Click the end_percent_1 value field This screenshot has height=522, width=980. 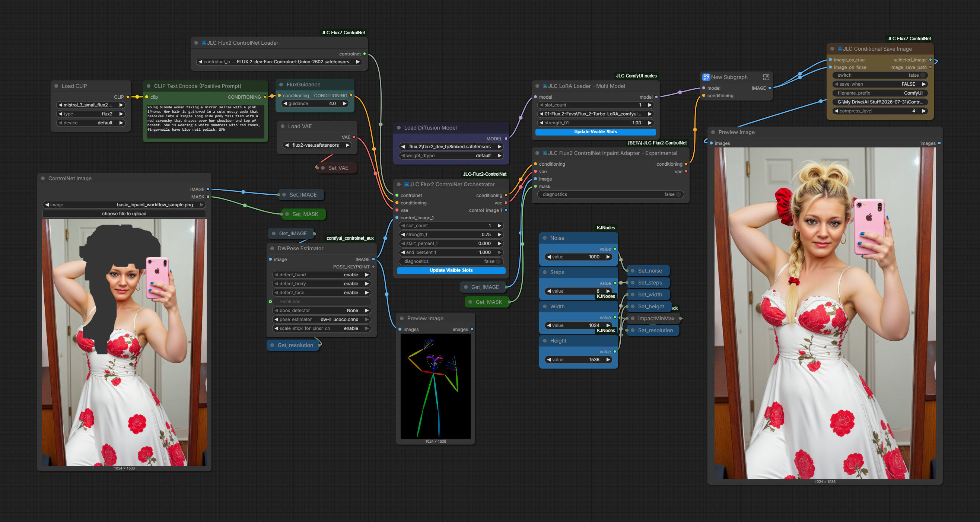point(451,253)
